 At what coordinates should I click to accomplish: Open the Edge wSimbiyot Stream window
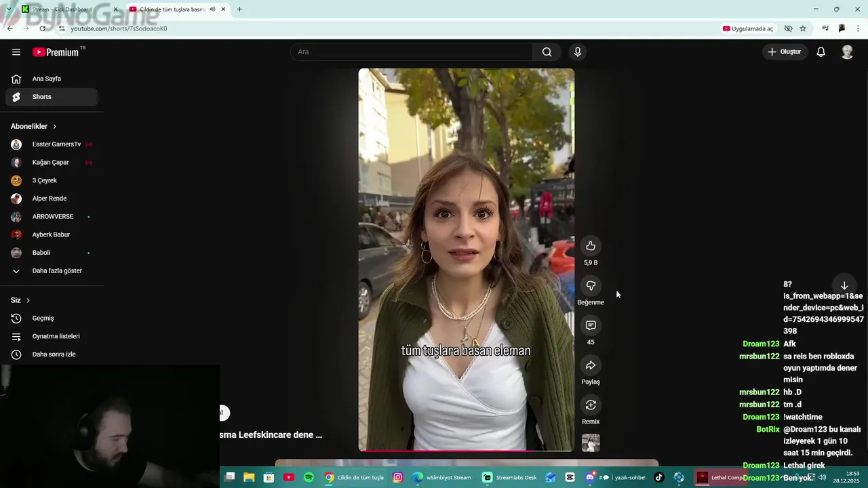[442, 477]
